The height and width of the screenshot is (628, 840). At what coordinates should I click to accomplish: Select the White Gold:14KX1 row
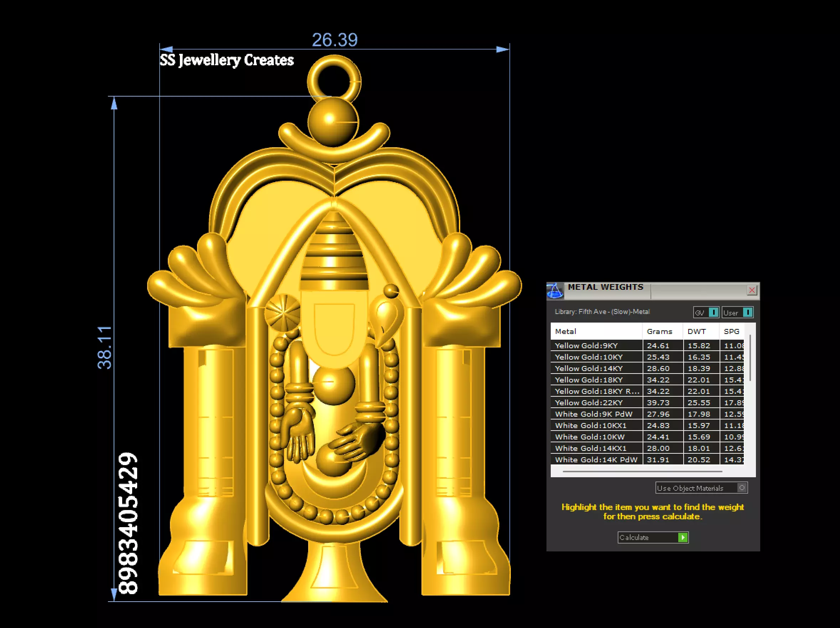pyautogui.click(x=648, y=448)
